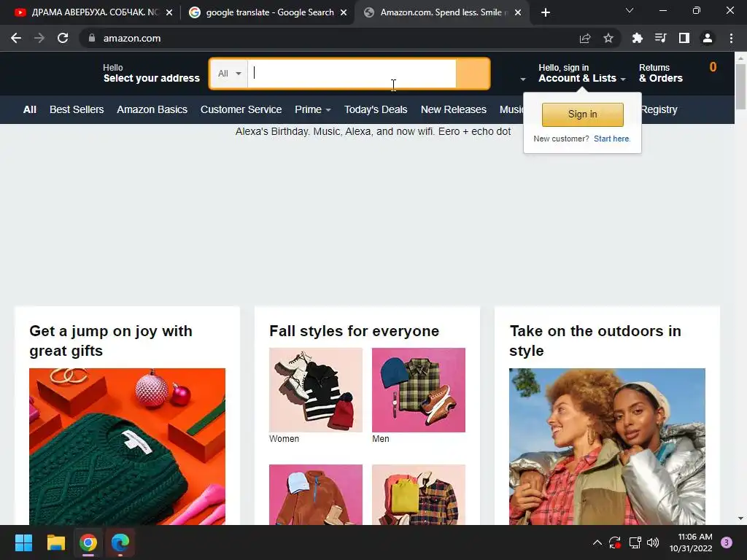
Task: Open Returns & Orders
Action: point(661,74)
